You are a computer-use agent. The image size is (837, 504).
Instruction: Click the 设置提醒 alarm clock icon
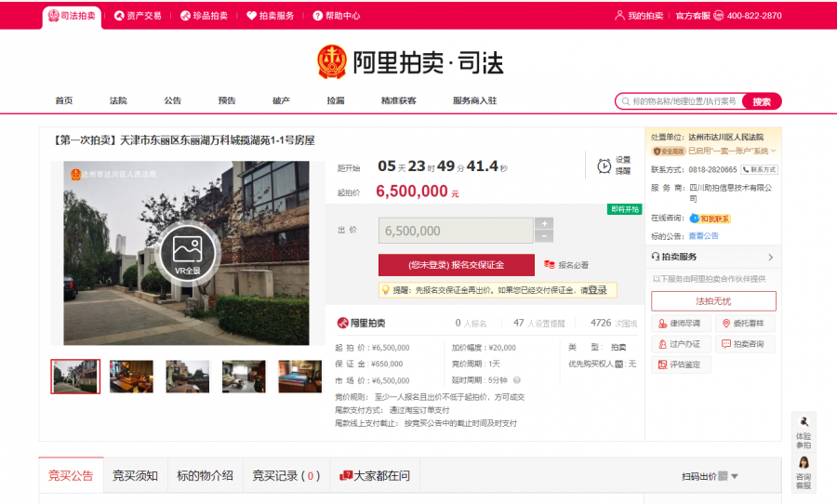pos(604,166)
